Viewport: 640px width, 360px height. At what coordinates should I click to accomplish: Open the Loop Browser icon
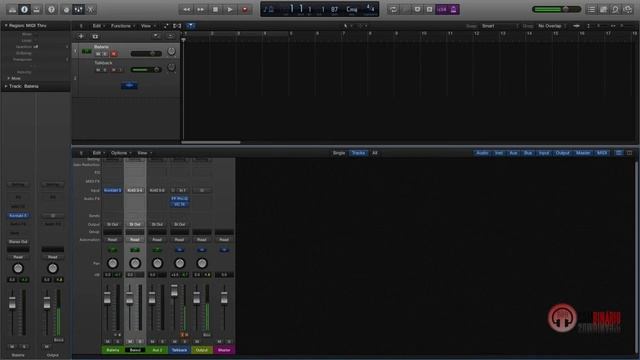[x=616, y=9]
